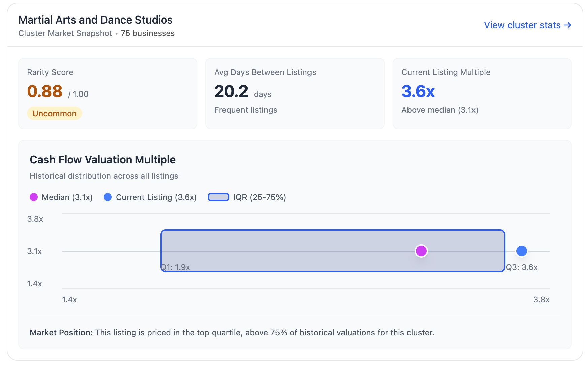The image size is (588, 366).
Task: Select the Uncommon rarity badge
Action: pos(55,114)
